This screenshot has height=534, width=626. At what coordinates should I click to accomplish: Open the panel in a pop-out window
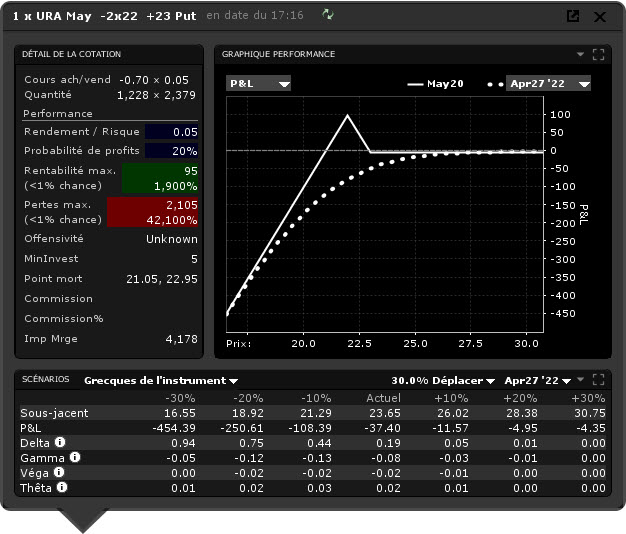[x=573, y=16]
